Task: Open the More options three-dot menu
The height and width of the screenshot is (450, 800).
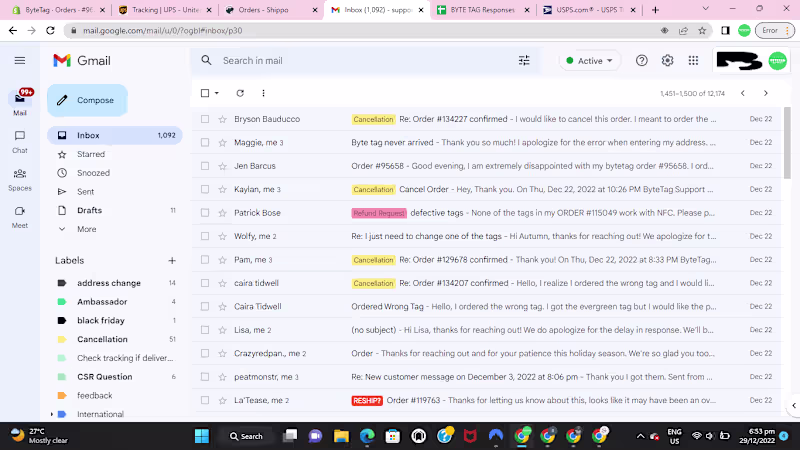Action: (263, 93)
